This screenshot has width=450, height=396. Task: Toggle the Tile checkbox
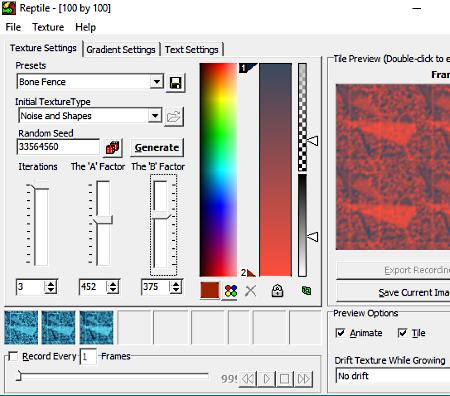pos(402,333)
